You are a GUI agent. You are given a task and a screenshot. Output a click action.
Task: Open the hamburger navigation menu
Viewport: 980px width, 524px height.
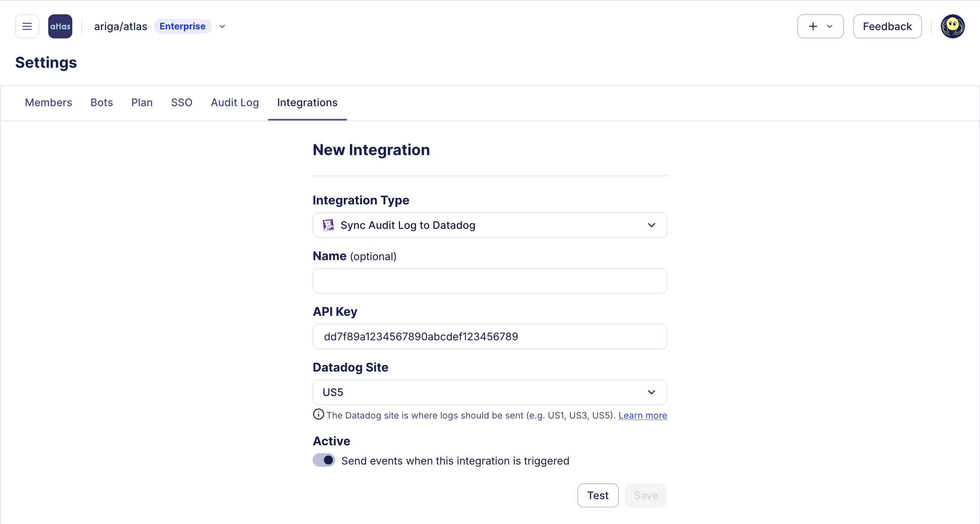click(x=27, y=26)
